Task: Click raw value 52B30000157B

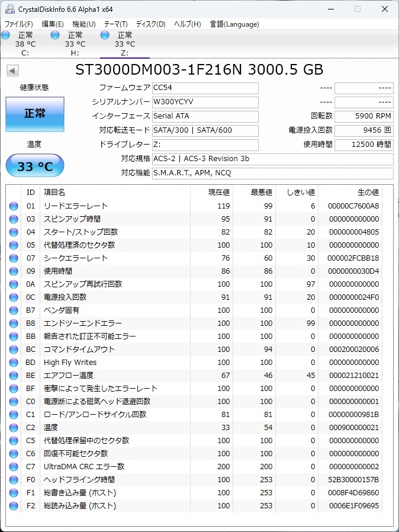Action: click(353, 480)
